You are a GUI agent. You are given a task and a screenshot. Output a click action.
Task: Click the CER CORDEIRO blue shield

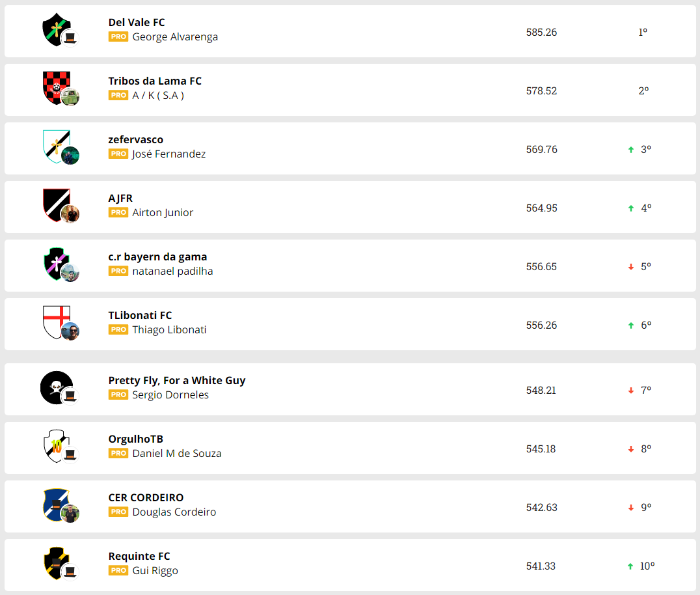[55, 503]
